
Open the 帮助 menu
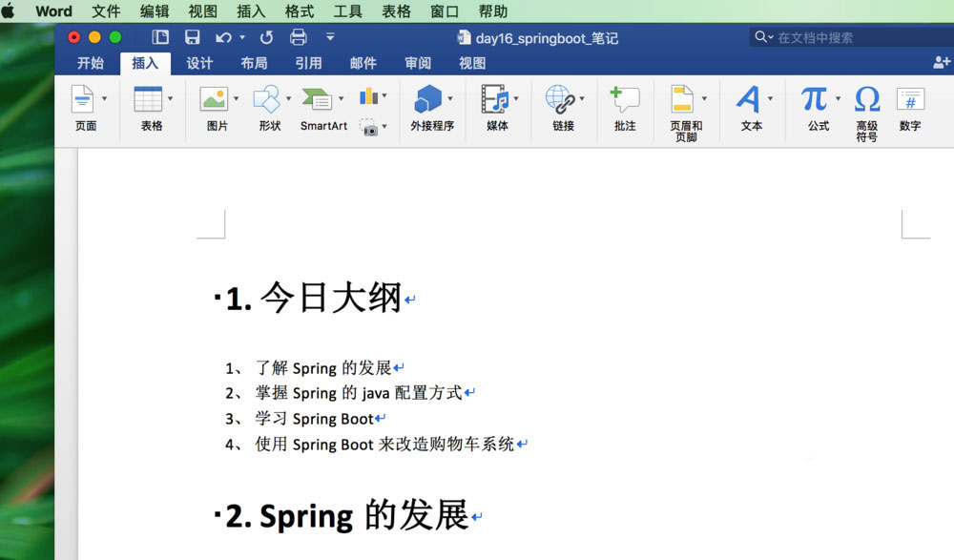[493, 10]
